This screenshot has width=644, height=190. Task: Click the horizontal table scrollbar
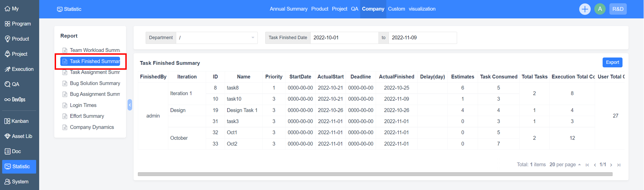[375, 174]
